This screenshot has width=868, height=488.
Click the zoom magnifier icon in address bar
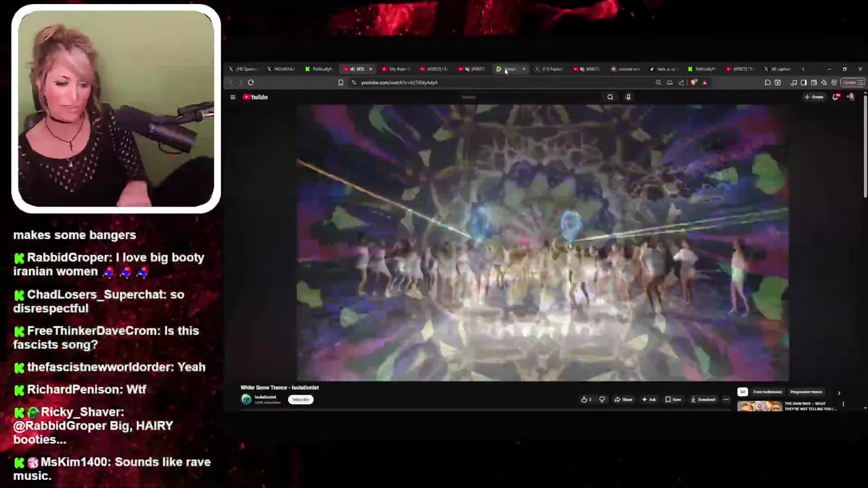coord(658,83)
